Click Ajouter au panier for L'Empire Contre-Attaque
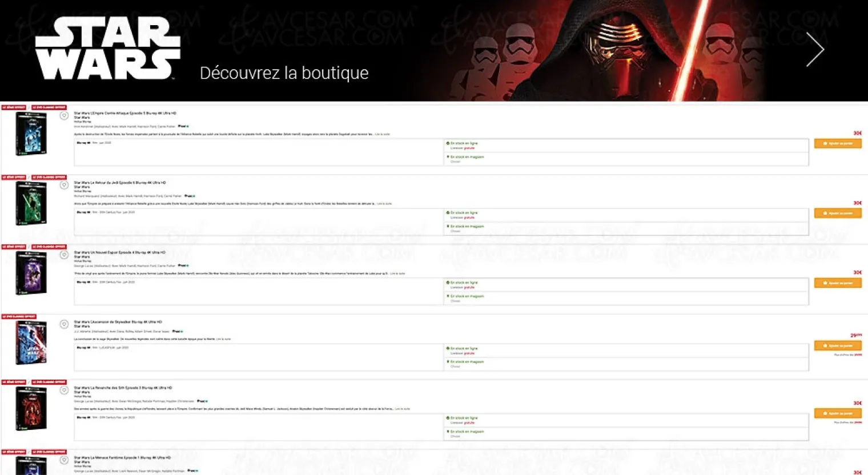 838,143
